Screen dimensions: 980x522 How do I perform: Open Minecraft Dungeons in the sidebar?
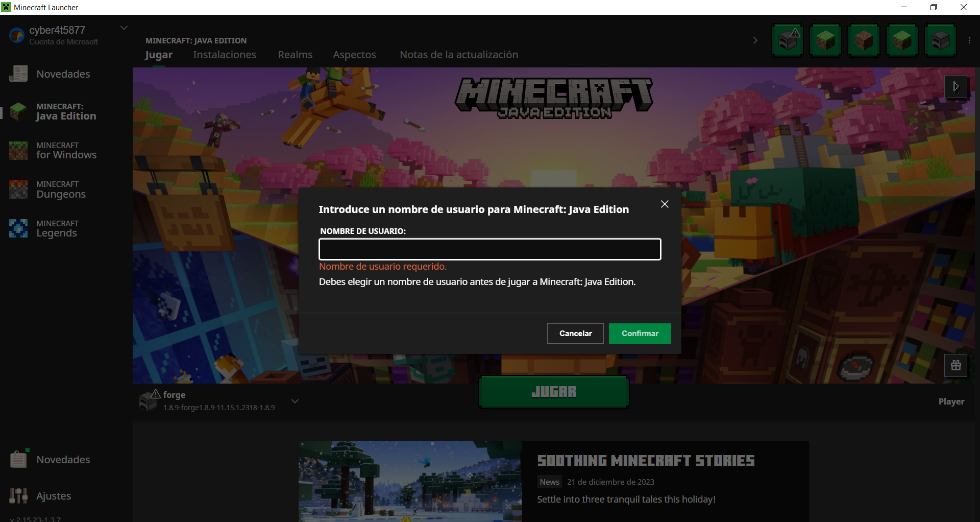[48, 189]
